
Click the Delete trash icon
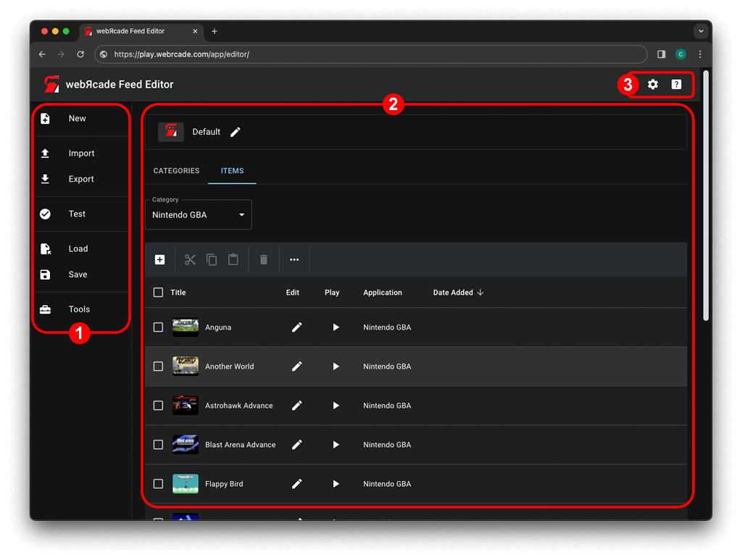[264, 259]
